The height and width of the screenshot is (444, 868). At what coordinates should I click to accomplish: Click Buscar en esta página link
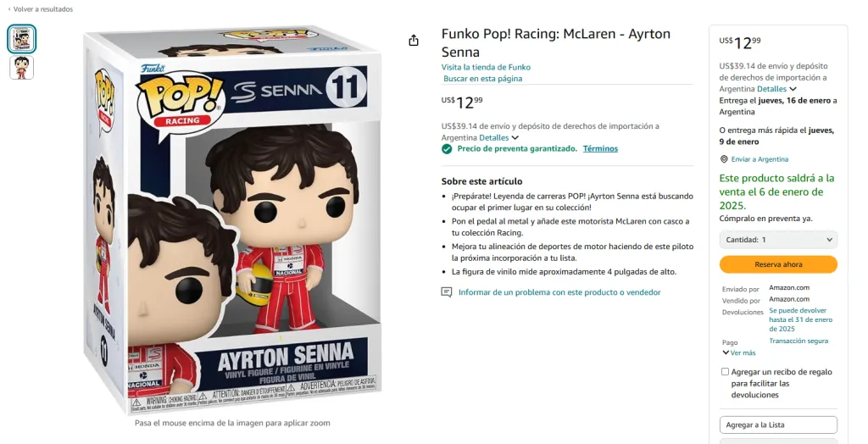pyautogui.click(x=483, y=79)
